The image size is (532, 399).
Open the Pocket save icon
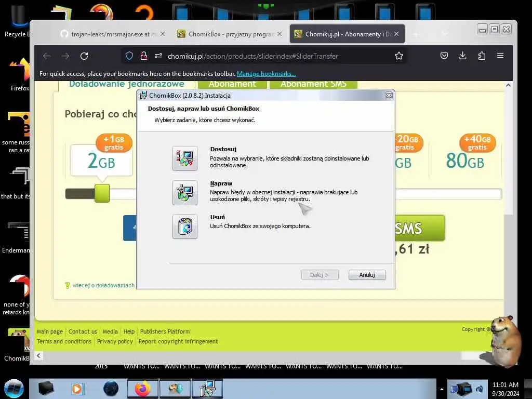click(444, 56)
